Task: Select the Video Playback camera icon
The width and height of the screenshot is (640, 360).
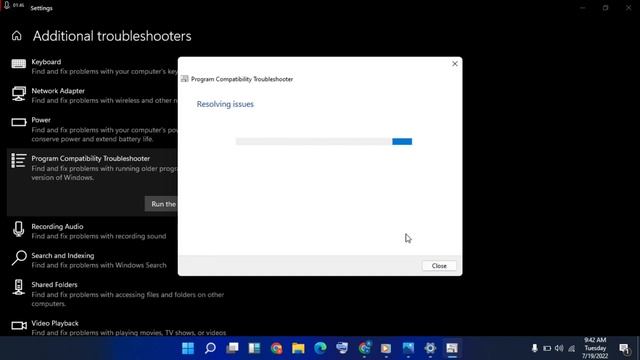Action: [x=19, y=325]
